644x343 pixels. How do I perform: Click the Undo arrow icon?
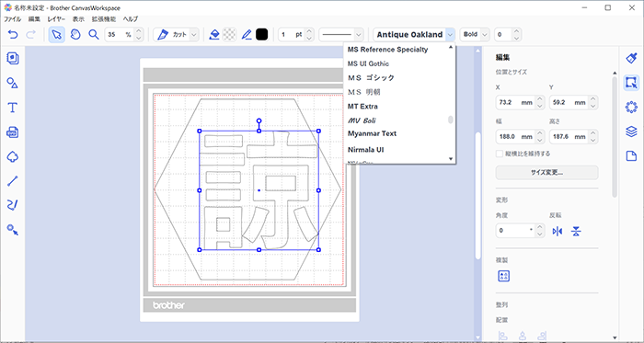click(x=13, y=35)
